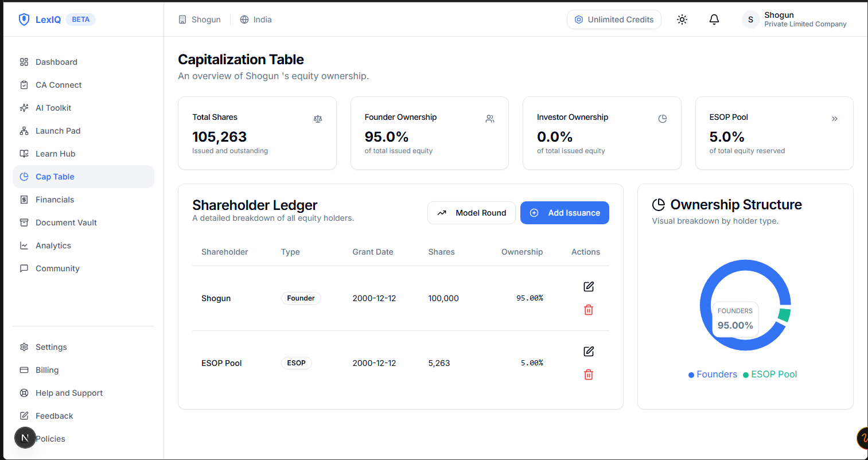The width and height of the screenshot is (868, 460).
Task: Go to Dashboard in the sidebar
Action: pyautogui.click(x=56, y=62)
